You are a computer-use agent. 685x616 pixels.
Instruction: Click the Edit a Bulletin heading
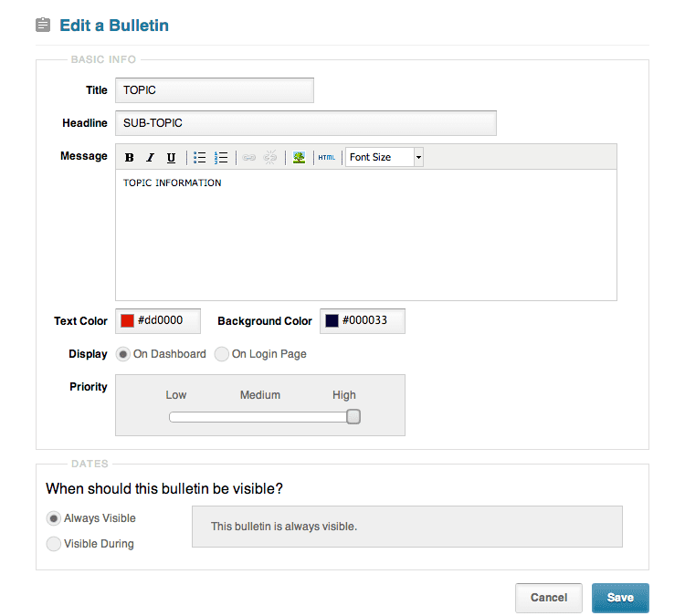114,26
